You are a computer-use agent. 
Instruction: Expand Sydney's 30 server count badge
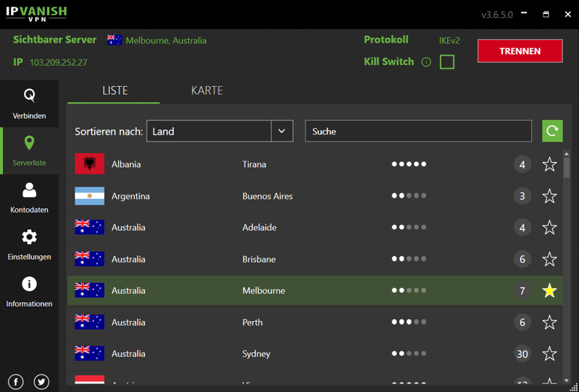click(x=522, y=354)
